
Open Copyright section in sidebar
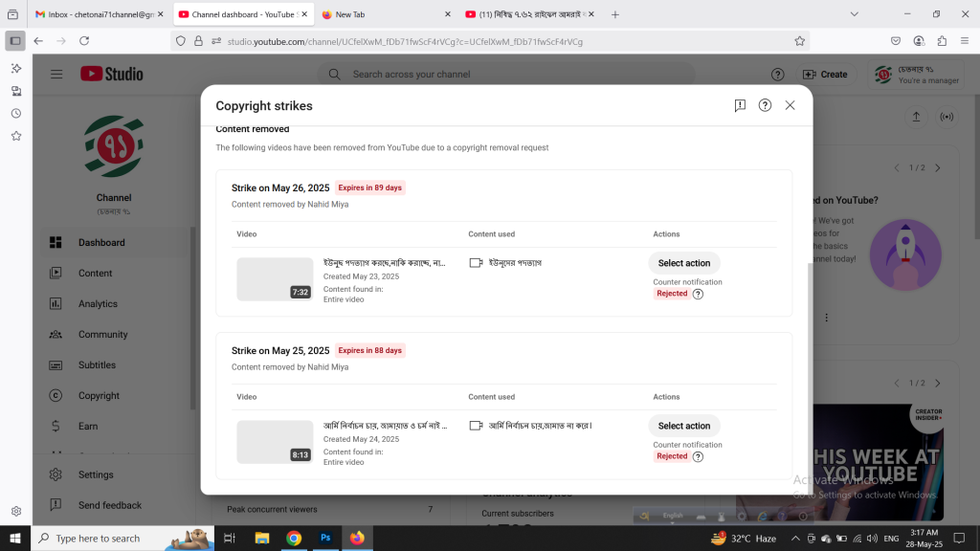pyautogui.click(x=99, y=396)
